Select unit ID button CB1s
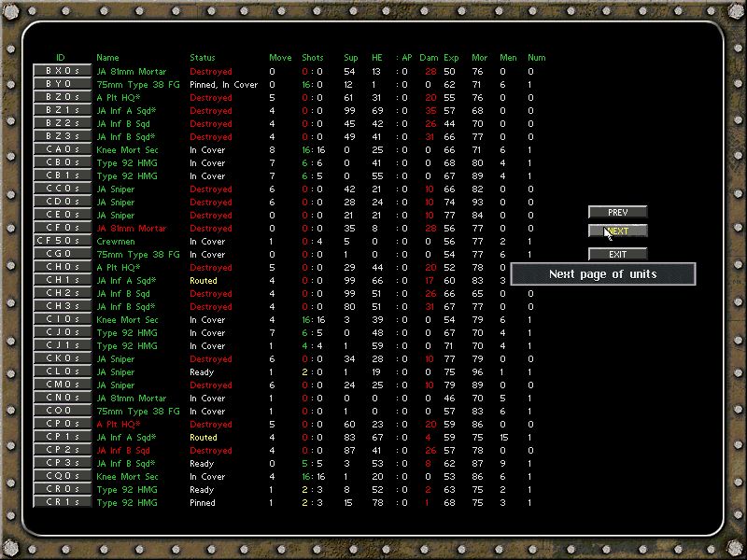The image size is (747, 560). 62,175
